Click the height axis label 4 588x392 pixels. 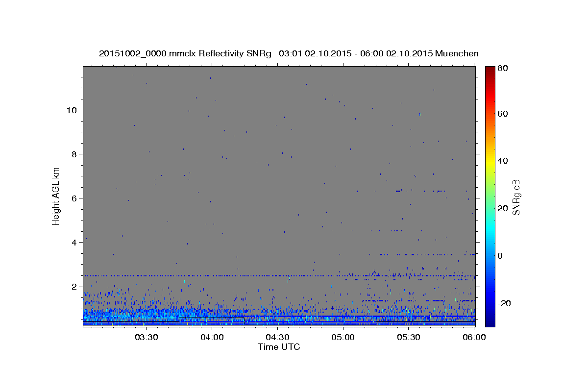pyautogui.click(x=73, y=242)
